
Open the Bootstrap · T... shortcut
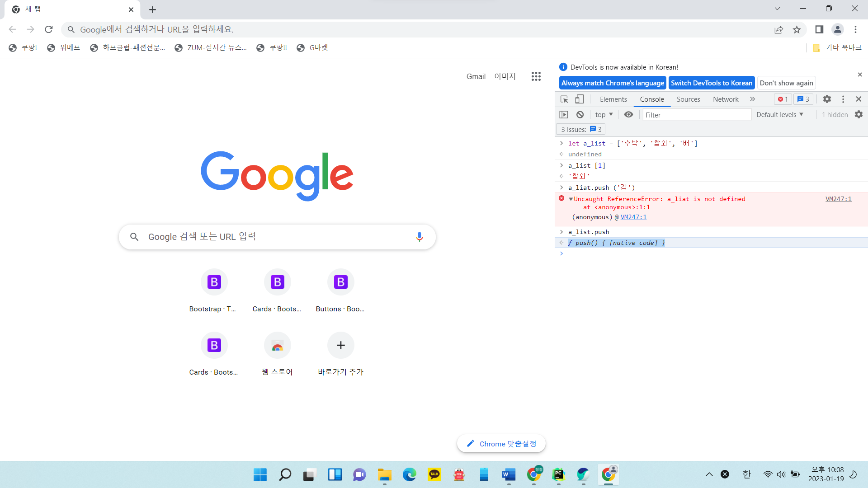tap(214, 291)
